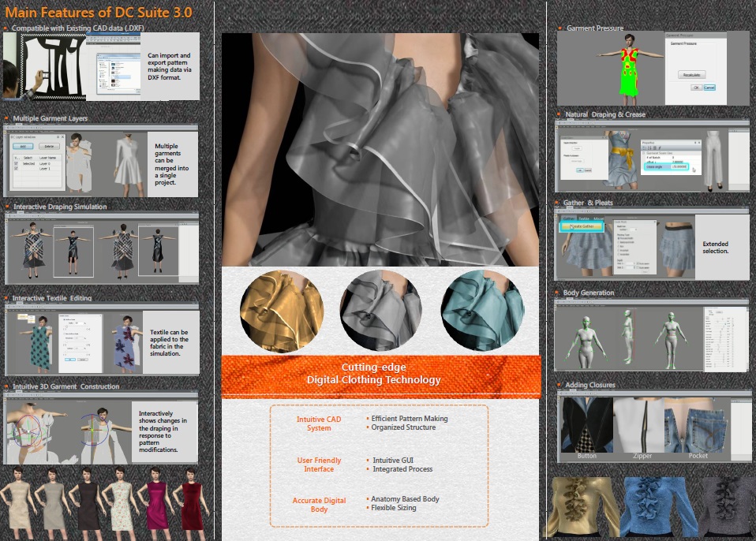Pin the Properties panel

coord(694,143)
